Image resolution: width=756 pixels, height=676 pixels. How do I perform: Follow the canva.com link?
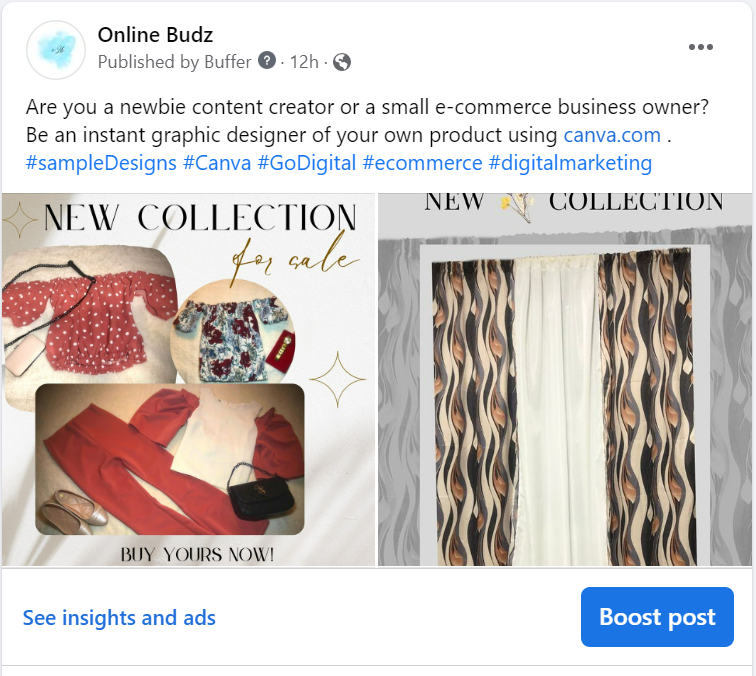coord(612,135)
